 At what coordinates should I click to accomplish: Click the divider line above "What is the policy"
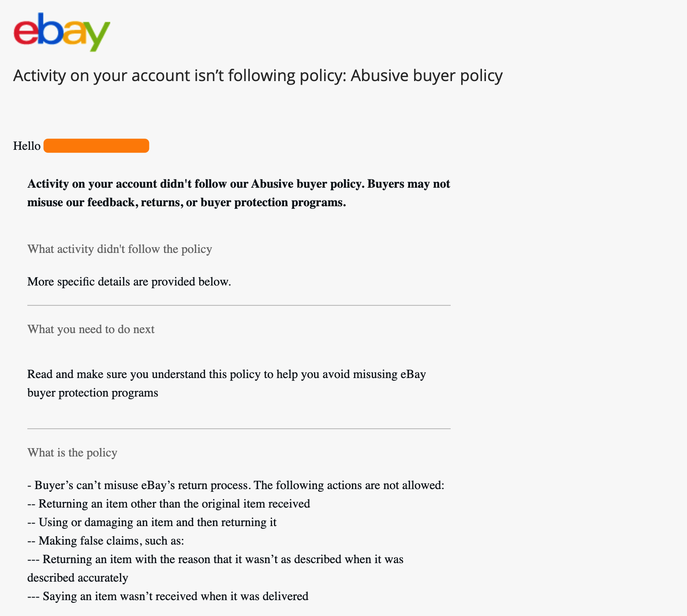pos(239,429)
